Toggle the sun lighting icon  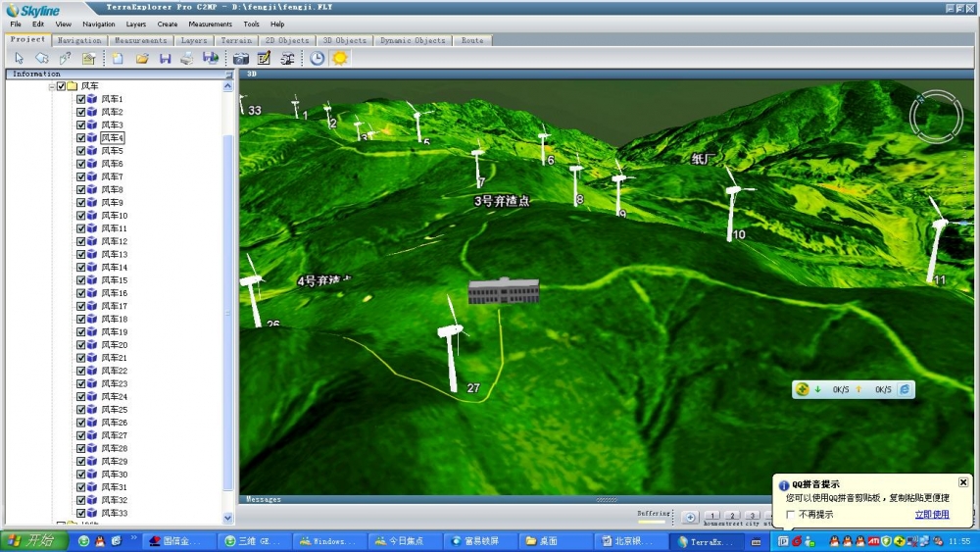pos(340,58)
